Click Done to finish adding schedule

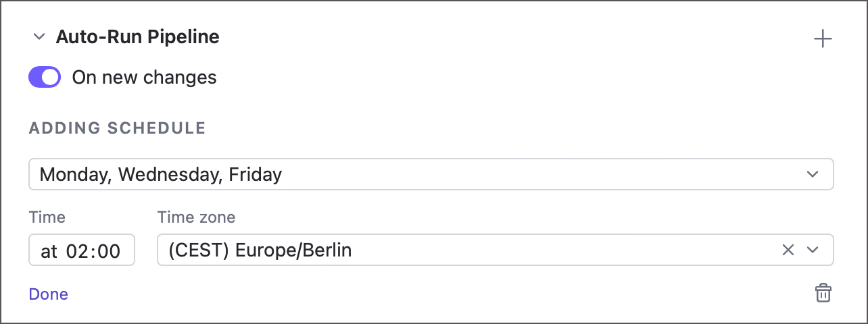[x=49, y=294]
